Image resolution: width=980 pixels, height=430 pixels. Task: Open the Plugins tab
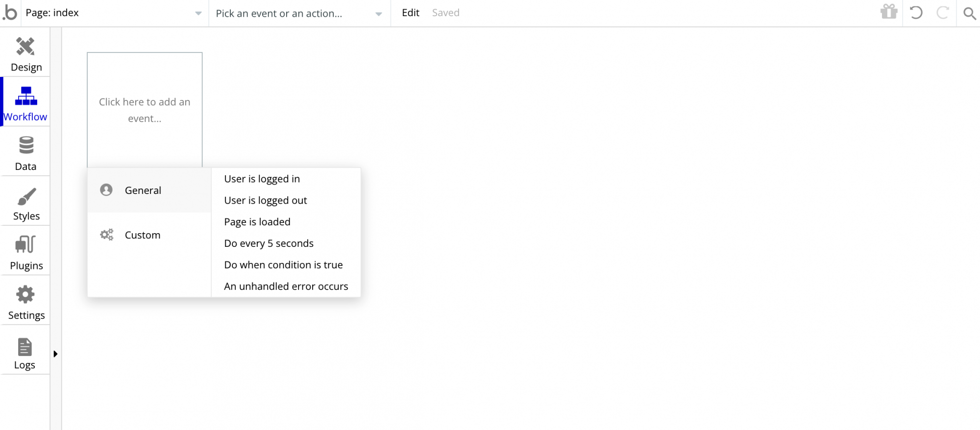pos(26,253)
